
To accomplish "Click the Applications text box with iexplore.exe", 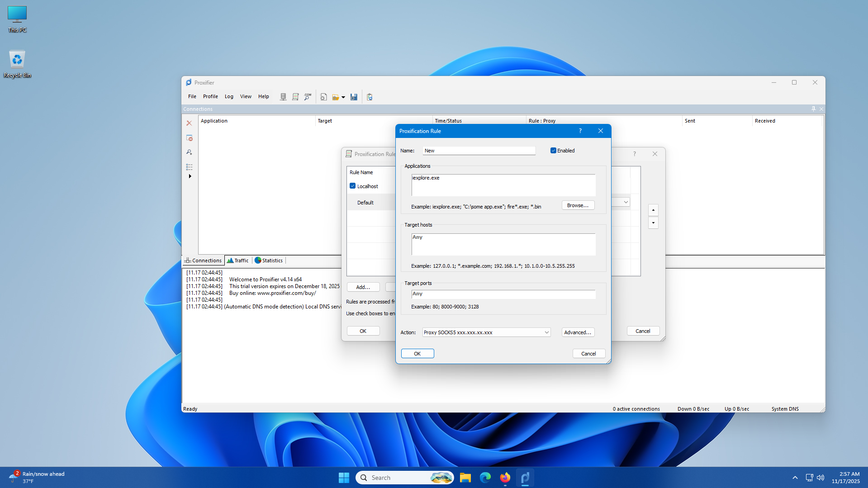I will click(x=503, y=185).
